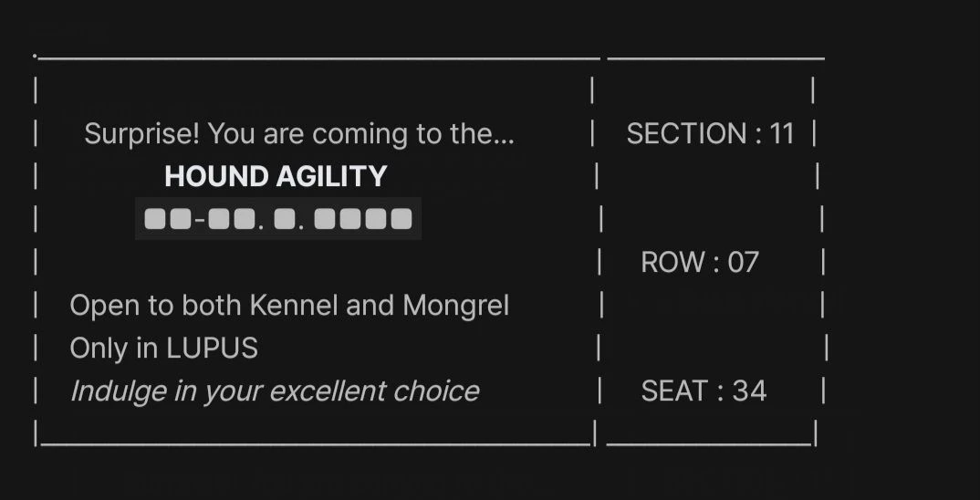
Task: Click the italic "Indulge in your excellent choice" line
Action: tap(274, 391)
